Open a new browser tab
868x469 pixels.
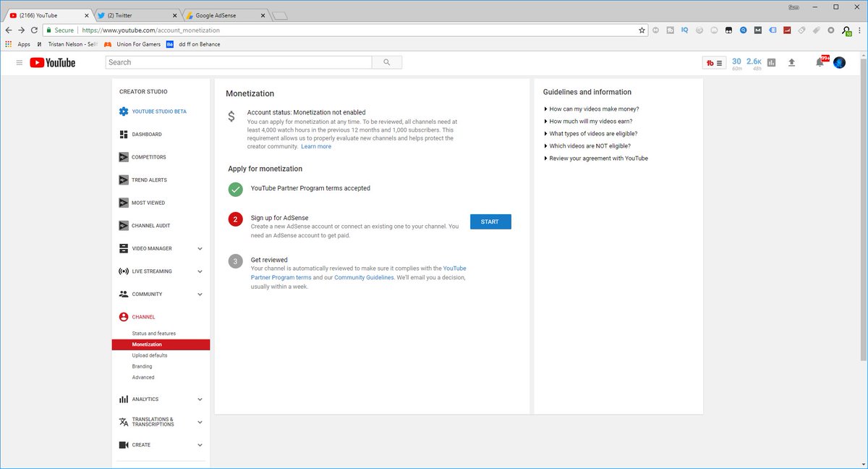click(x=280, y=15)
